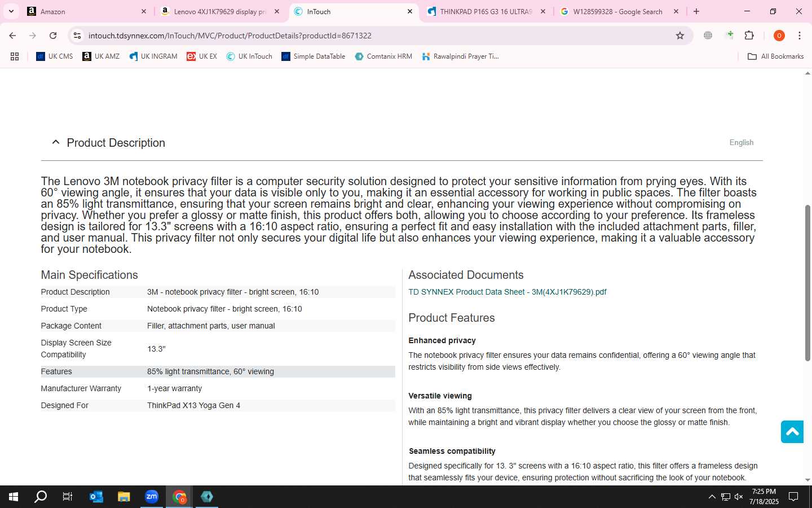Click the Enhanced privacy feature heading
Viewport: 812px width, 508px height.
click(x=442, y=340)
